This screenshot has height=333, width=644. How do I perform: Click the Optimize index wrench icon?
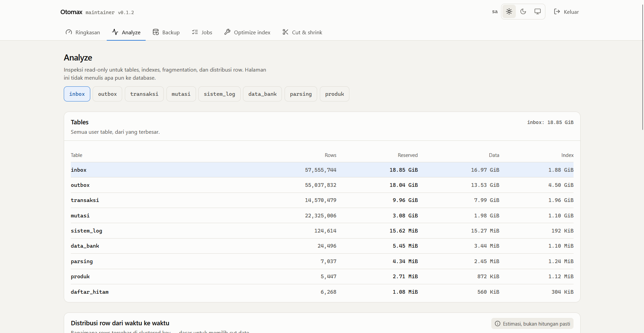click(227, 32)
